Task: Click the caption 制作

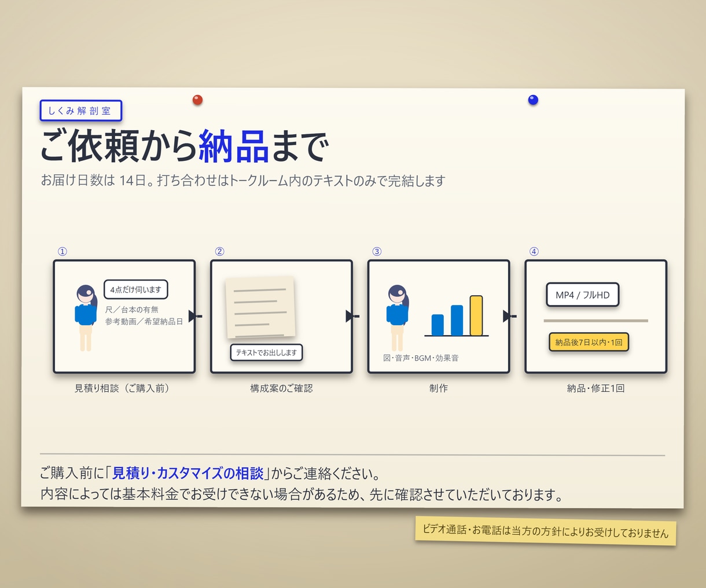Action: pyautogui.click(x=439, y=388)
